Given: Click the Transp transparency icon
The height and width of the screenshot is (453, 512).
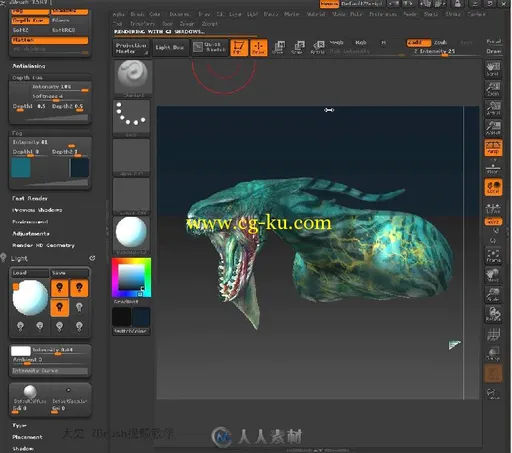Looking at the screenshot, I should [493, 354].
